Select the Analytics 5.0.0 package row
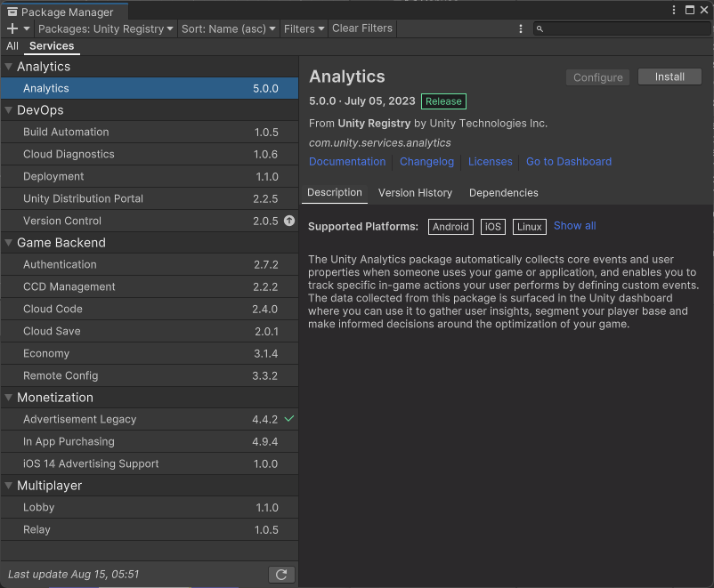Image resolution: width=714 pixels, height=588 pixels. click(x=150, y=88)
